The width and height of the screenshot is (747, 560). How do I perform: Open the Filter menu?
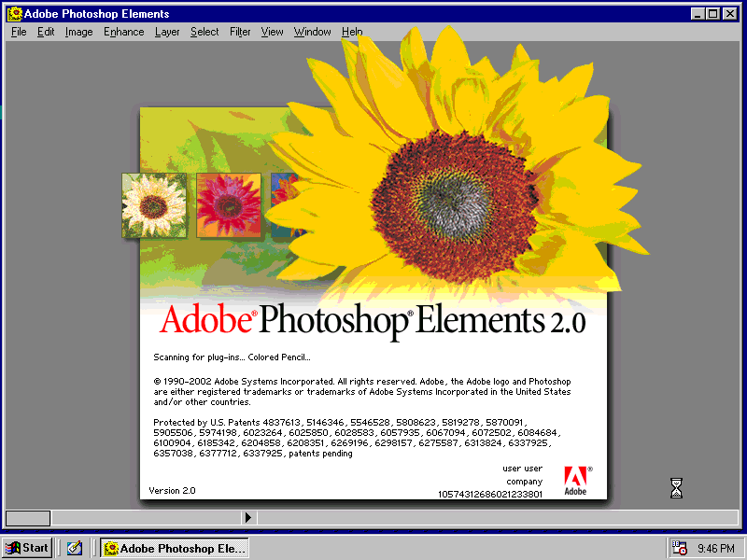(x=240, y=32)
